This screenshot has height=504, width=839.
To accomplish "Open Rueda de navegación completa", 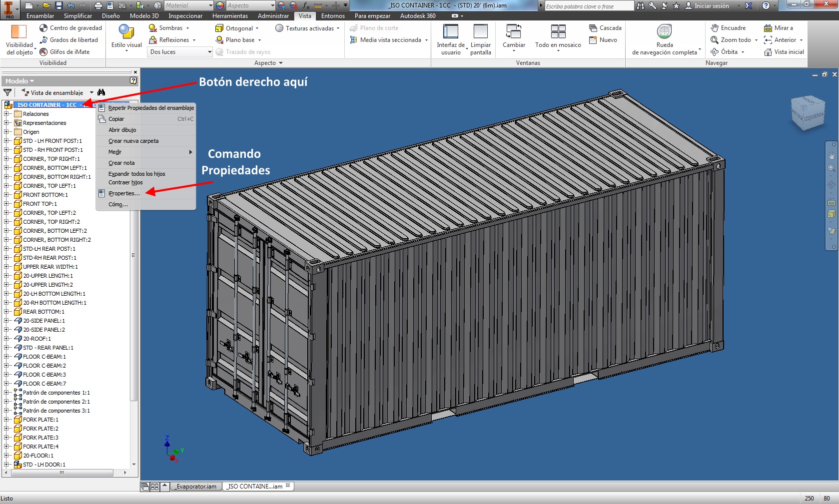I will click(x=665, y=39).
